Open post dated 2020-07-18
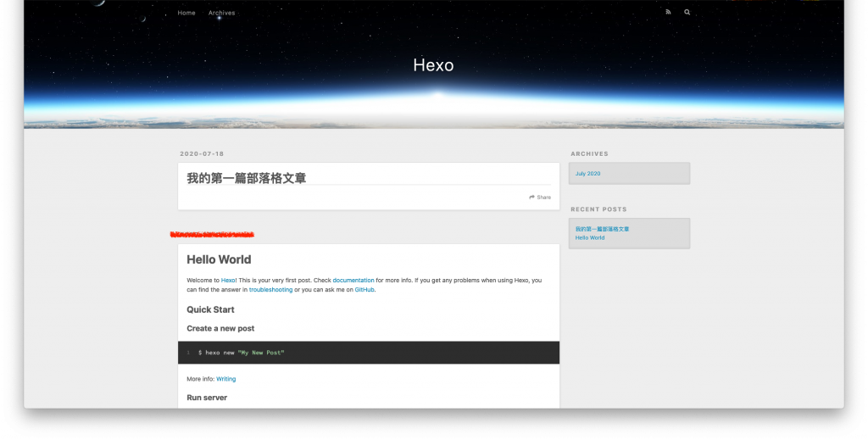The width and height of the screenshot is (868, 440). [x=202, y=153]
